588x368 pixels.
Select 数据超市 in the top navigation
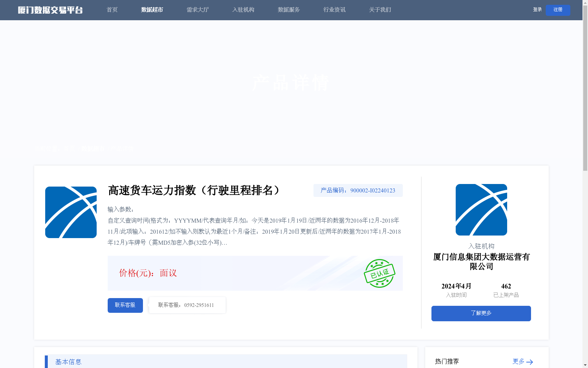pyautogui.click(x=152, y=10)
